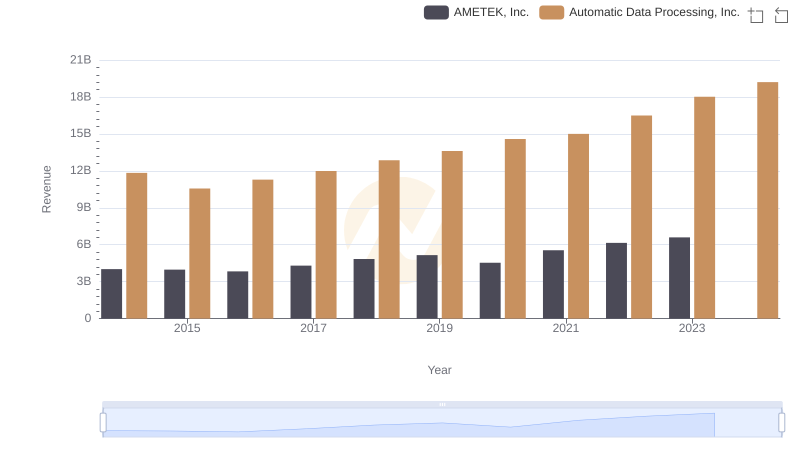This screenshot has width=800, height=461.
Task: Click the 2017 AMETEK bar
Action: (301, 292)
